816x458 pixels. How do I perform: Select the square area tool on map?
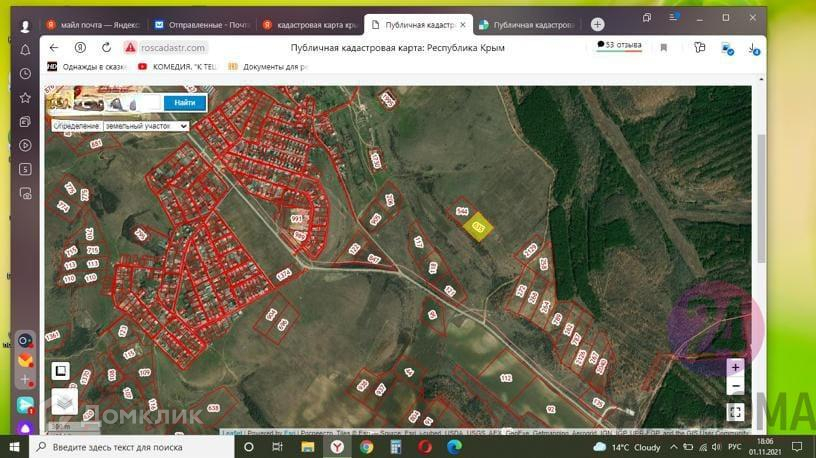coord(60,371)
